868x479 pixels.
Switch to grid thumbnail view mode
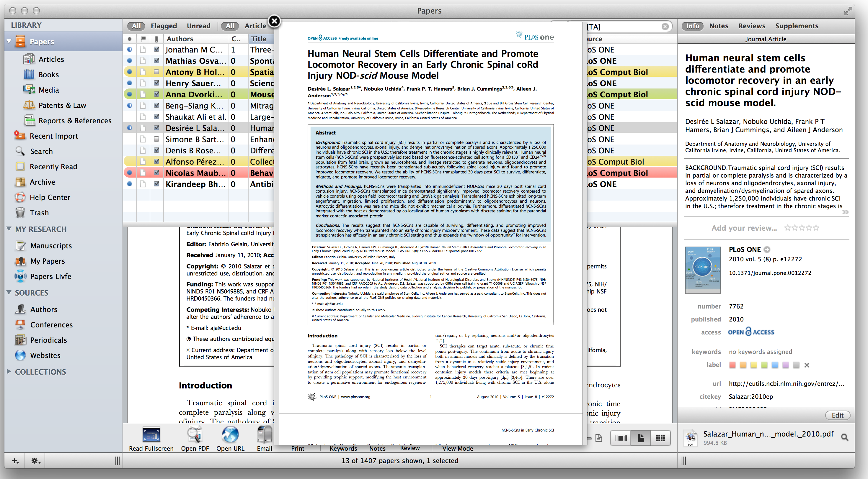660,438
